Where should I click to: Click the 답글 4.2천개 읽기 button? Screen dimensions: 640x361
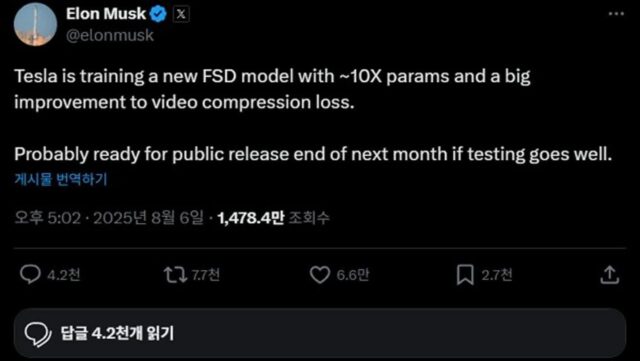[320, 333]
